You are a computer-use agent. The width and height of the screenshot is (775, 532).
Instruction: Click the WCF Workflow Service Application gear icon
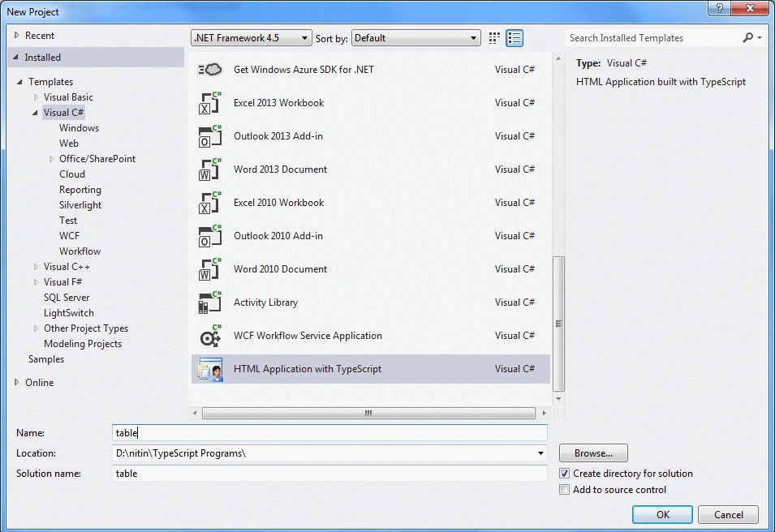tap(210, 336)
